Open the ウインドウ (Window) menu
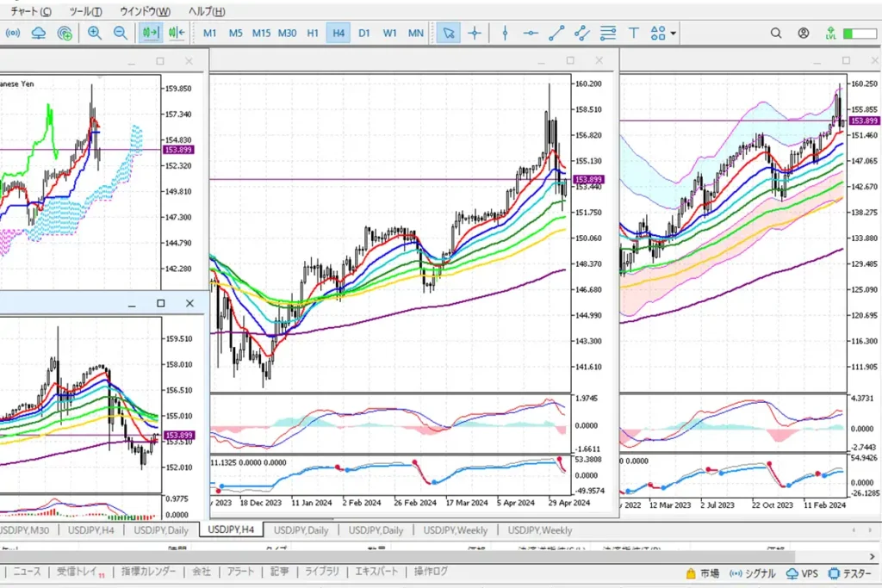882x588 pixels. coord(145,11)
